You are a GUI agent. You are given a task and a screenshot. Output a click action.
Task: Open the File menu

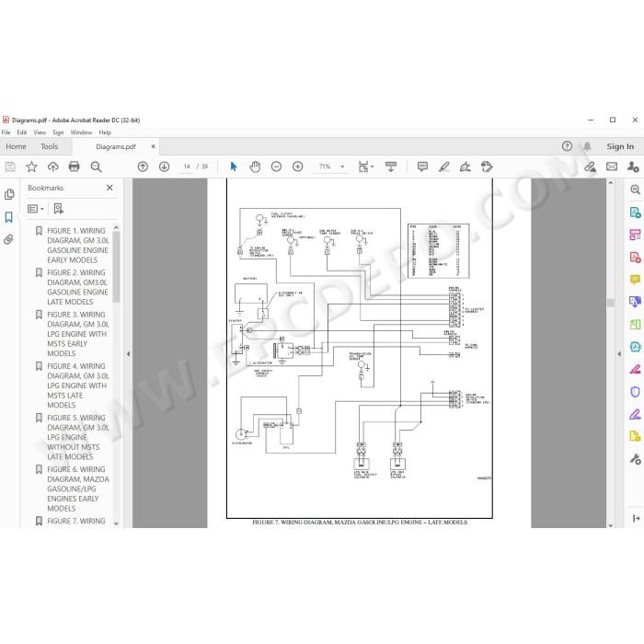tap(6, 132)
